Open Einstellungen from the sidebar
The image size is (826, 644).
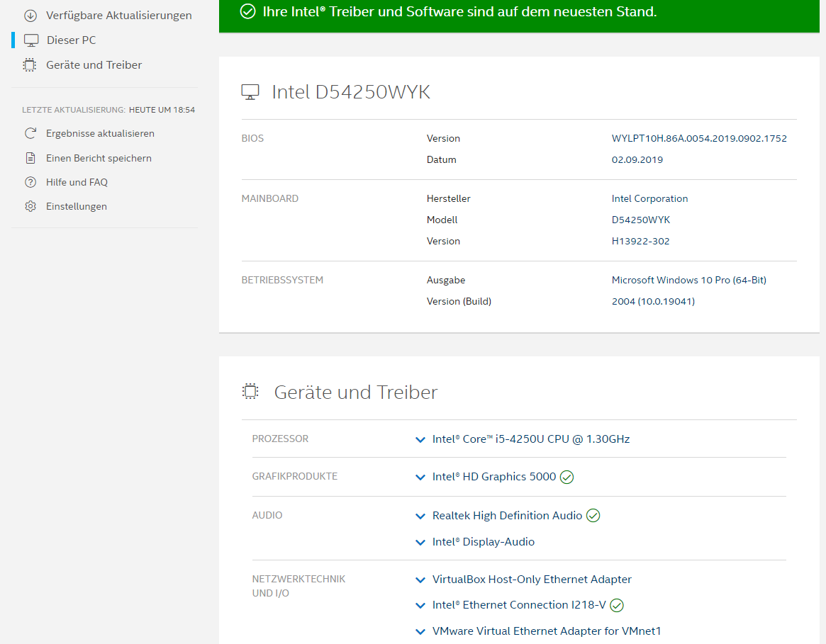pos(77,207)
